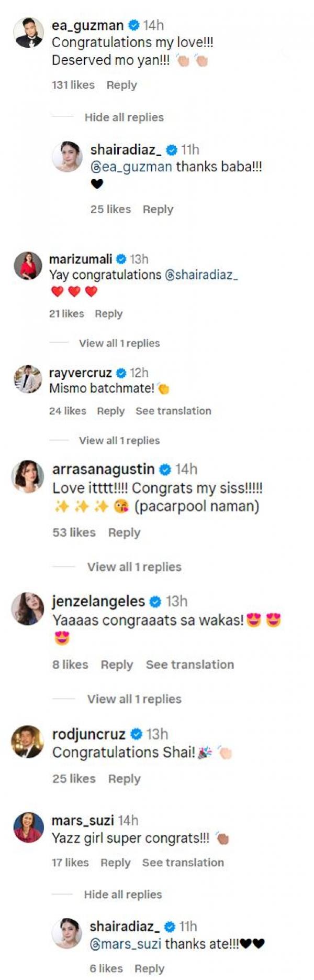
Task: View the 131 likes on ea_guzman's comment
Action: tap(73, 85)
